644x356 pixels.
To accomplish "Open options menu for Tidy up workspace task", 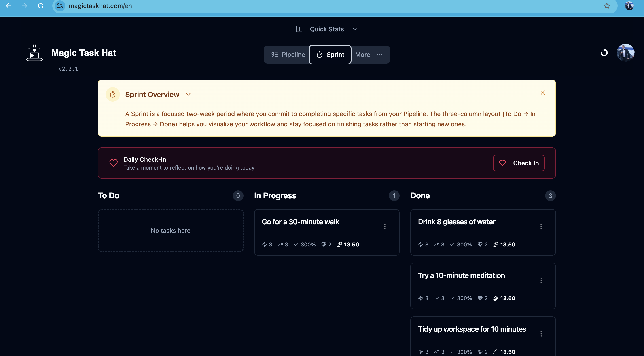I will pos(541,334).
